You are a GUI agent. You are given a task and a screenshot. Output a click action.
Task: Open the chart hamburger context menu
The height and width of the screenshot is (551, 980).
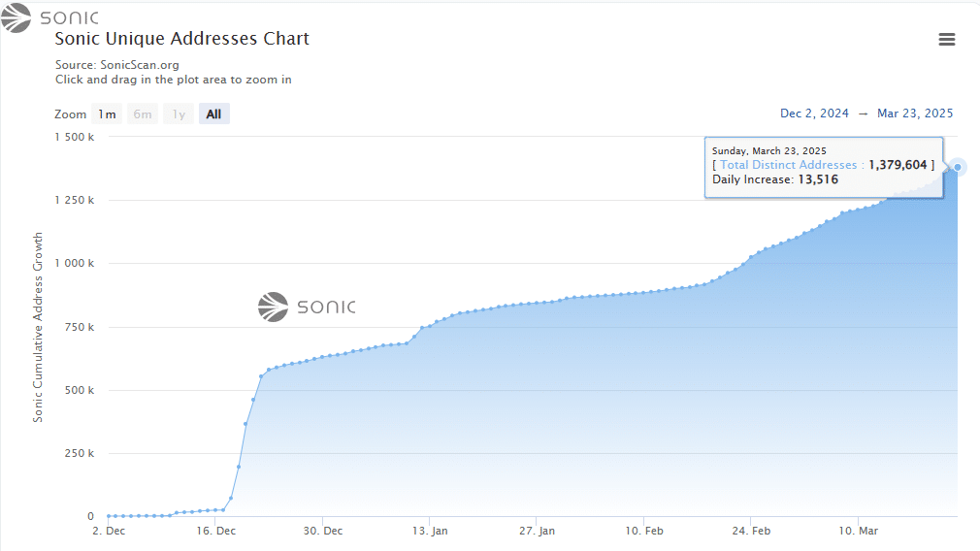click(x=947, y=40)
